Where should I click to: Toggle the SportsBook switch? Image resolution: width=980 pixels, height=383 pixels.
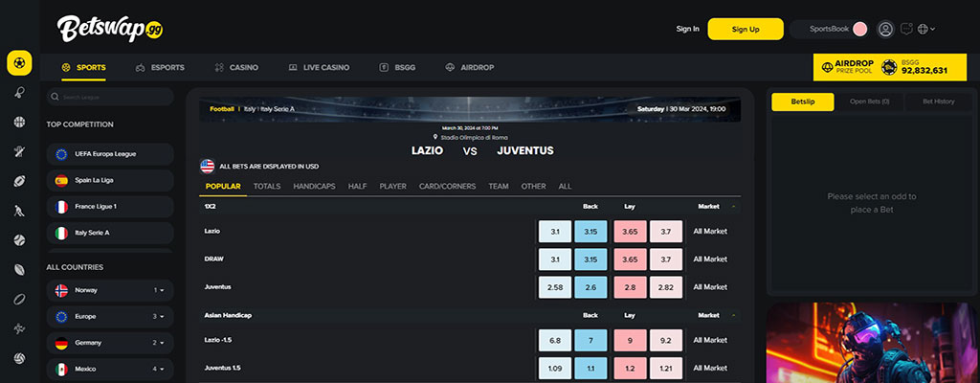pos(860,29)
